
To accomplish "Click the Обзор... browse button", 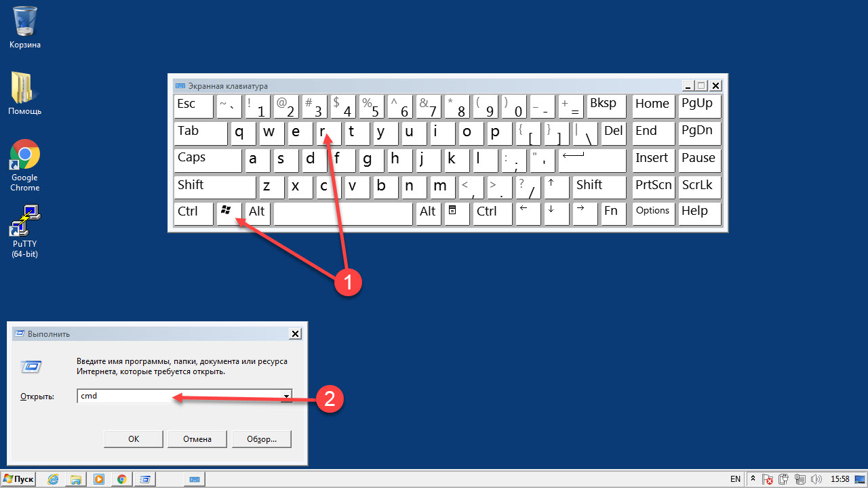I will 262,439.
